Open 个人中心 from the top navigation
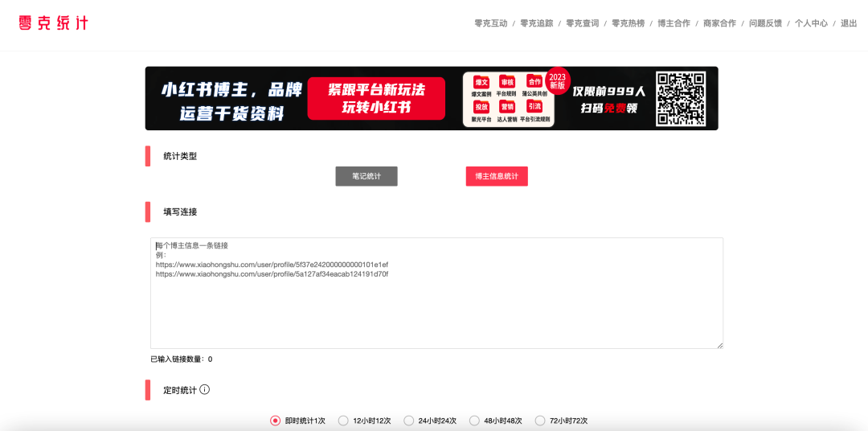 coord(811,23)
